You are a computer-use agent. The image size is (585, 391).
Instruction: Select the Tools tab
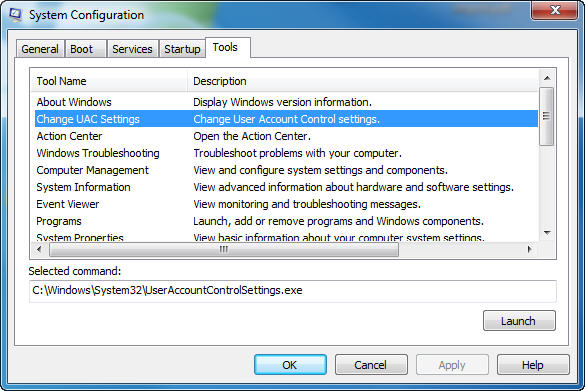228,47
